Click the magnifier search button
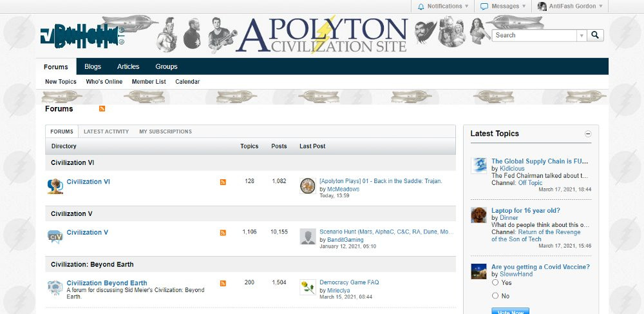 pos(595,35)
